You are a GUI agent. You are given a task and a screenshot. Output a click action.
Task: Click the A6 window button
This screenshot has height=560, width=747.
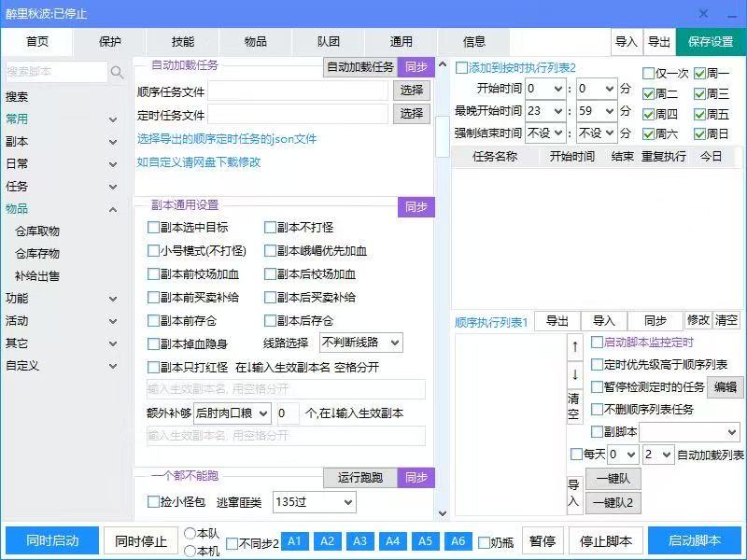click(x=458, y=541)
